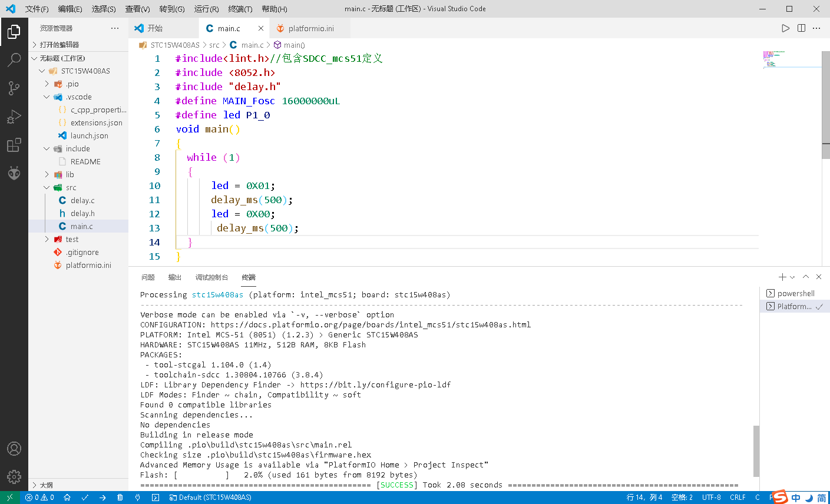Switch to the 输出 panel tab
The width and height of the screenshot is (830, 504).
[x=175, y=277]
